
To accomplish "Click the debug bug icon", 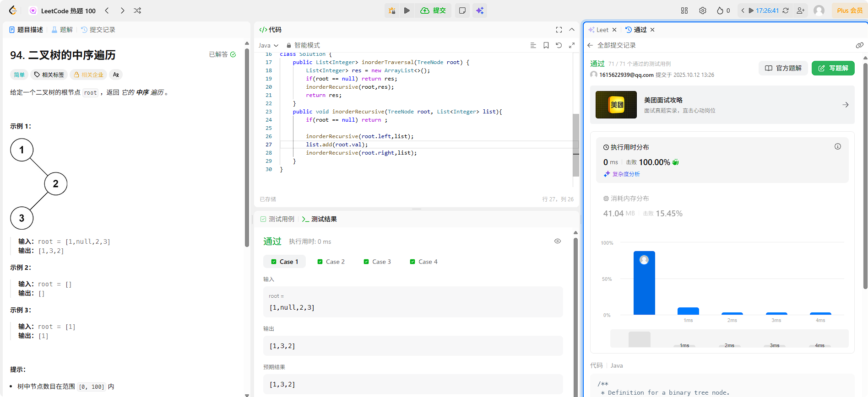I will [x=392, y=11].
